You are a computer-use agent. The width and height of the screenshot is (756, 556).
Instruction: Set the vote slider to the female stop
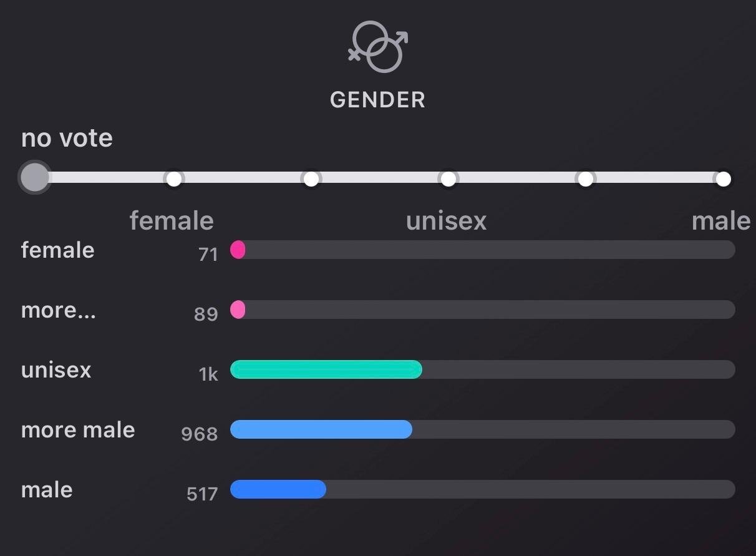coord(174,179)
